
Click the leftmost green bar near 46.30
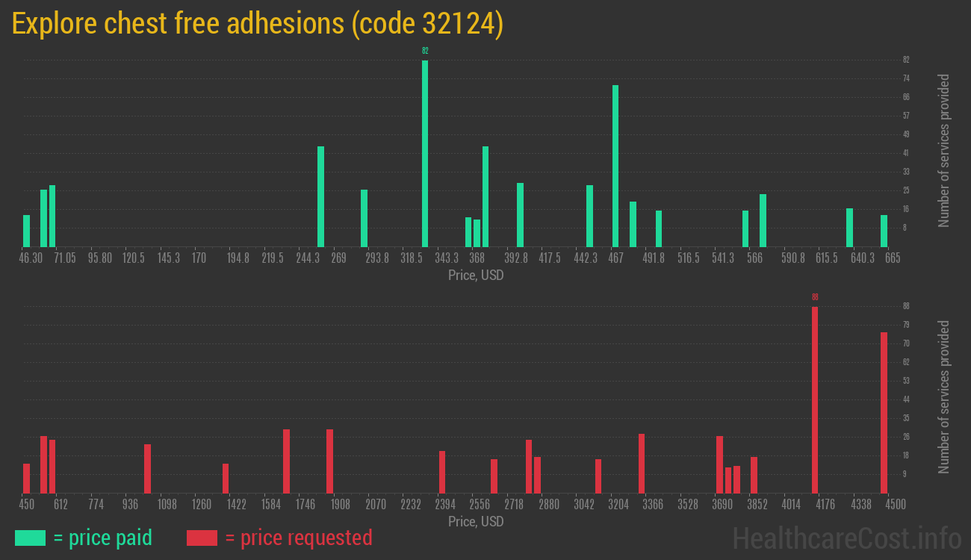[27, 231]
